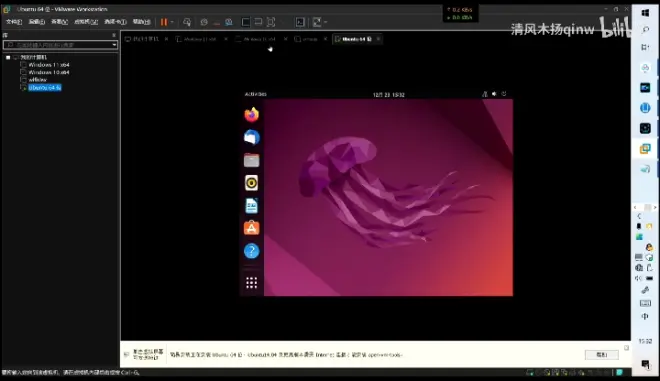Viewport: 660px width, 381px height.
Task: Open Ubuntu volume indicator
Action: point(494,94)
